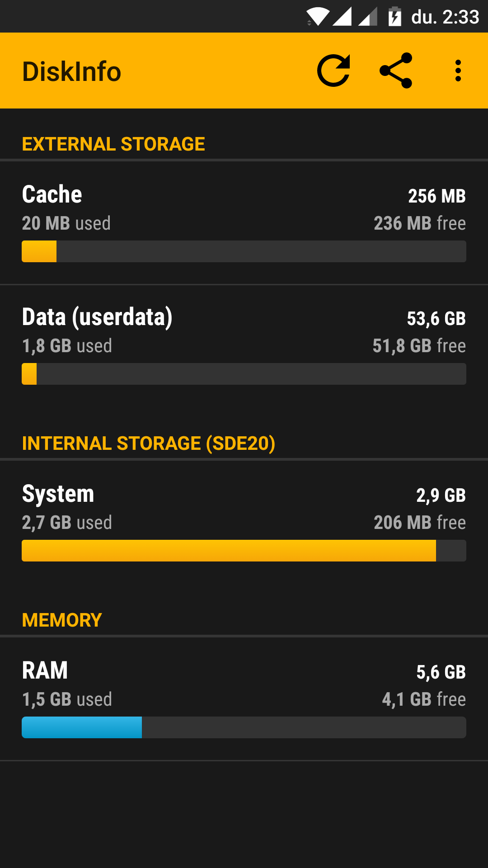The width and height of the screenshot is (488, 868).
Task: Select the RAM memory entry
Action: (244, 684)
